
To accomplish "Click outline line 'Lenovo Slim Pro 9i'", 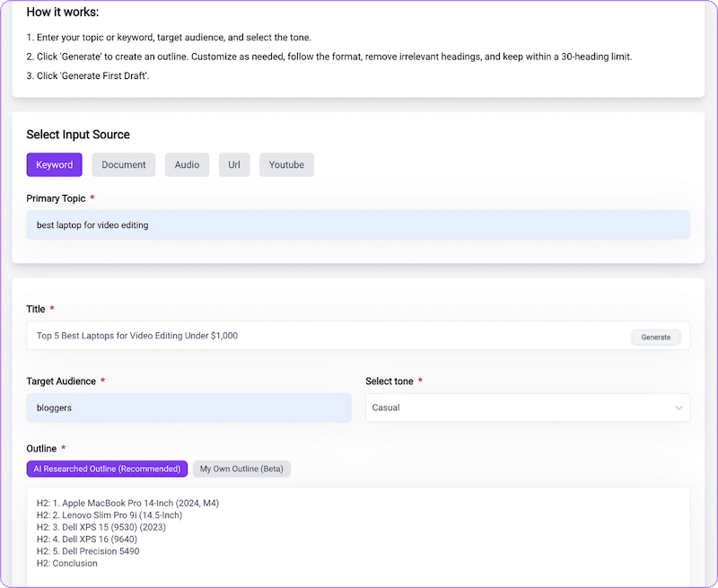I will (x=109, y=515).
